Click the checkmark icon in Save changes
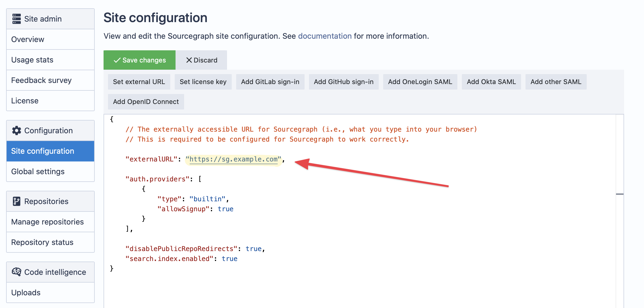This screenshot has width=644, height=308. 117,60
